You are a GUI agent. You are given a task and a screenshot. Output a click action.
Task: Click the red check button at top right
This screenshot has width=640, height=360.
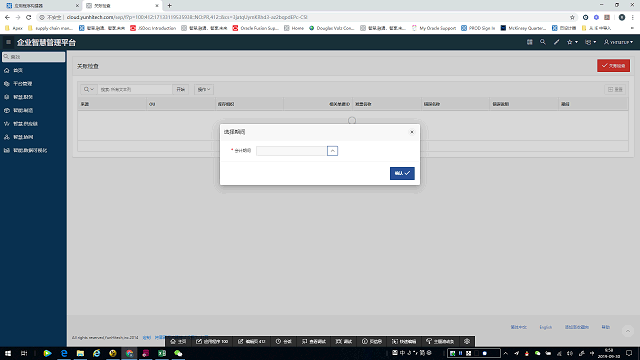coord(613,66)
